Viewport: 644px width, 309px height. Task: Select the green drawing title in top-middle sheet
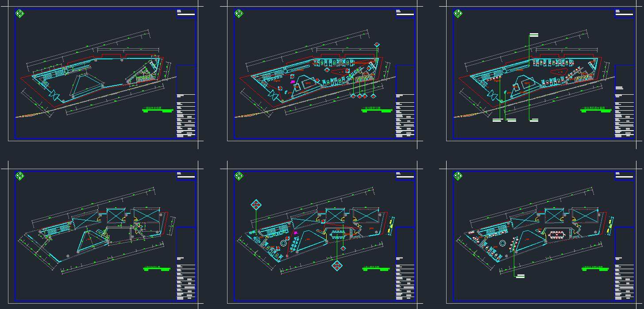(x=377, y=110)
